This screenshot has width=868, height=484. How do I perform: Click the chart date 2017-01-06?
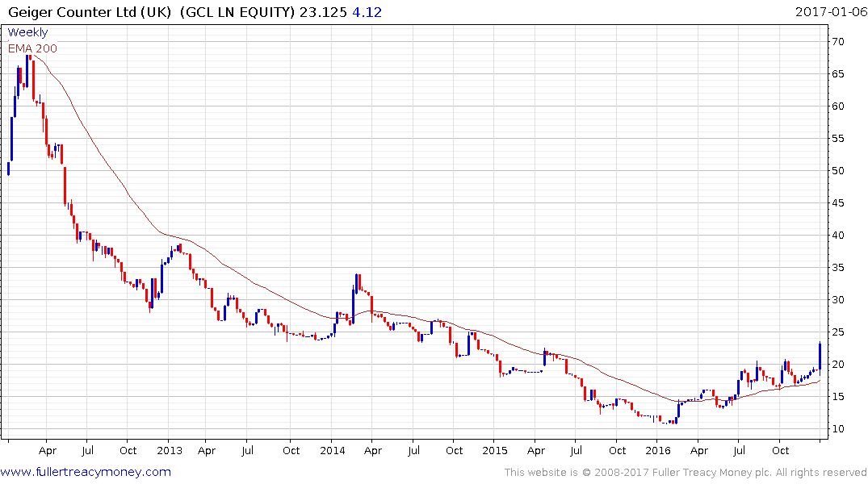coord(831,11)
